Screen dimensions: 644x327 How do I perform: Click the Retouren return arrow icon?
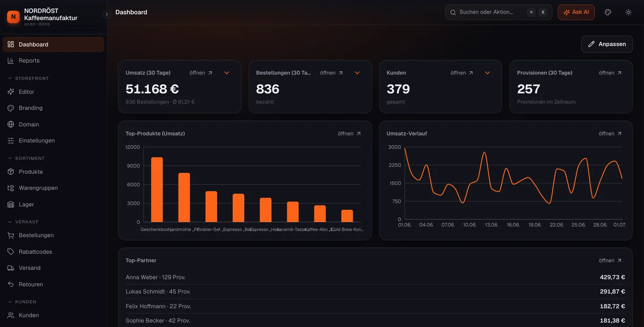11,284
